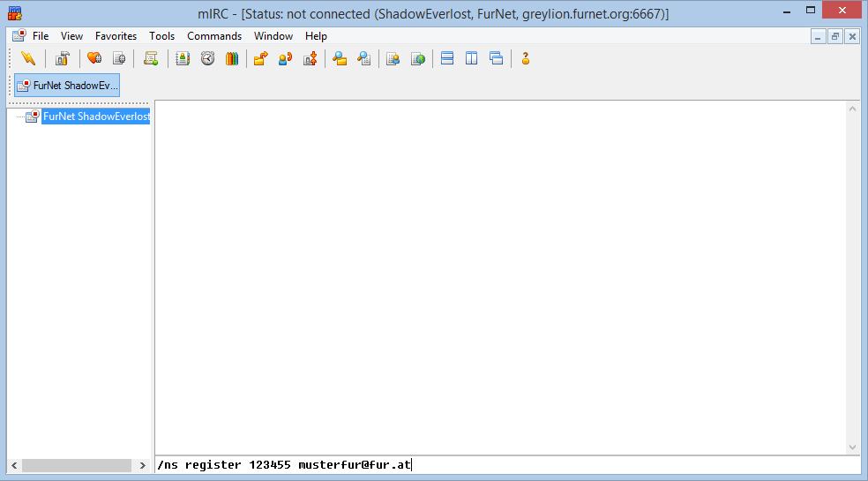Open Favorites via the heart icon

coord(94,58)
